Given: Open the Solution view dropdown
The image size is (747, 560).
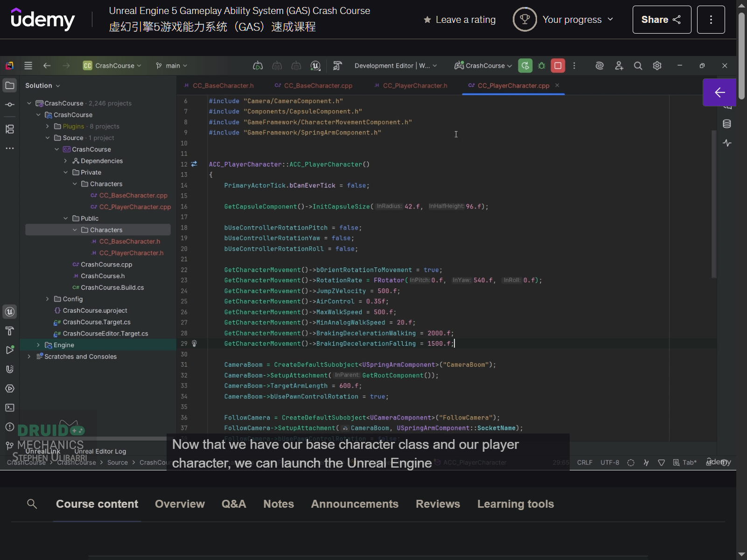Looking at the screenshot, I should (42, 85).
